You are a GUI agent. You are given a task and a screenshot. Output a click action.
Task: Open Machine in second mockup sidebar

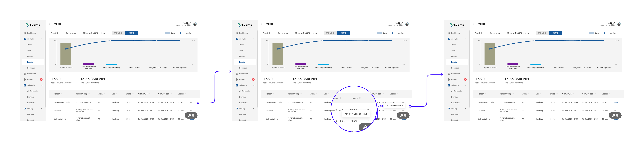[x=243, y=114]
